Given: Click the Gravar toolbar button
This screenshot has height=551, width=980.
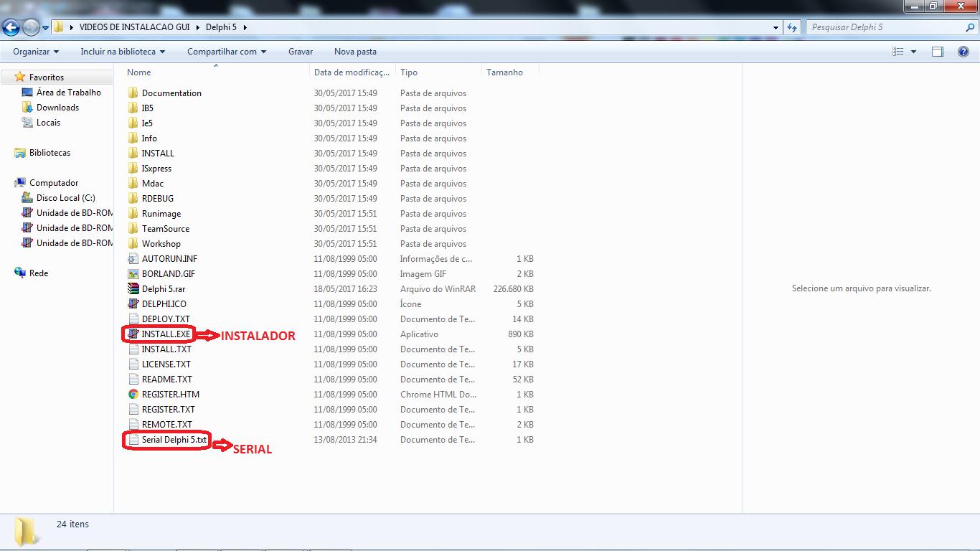Looking at the screenshot, I should point(301,52).
